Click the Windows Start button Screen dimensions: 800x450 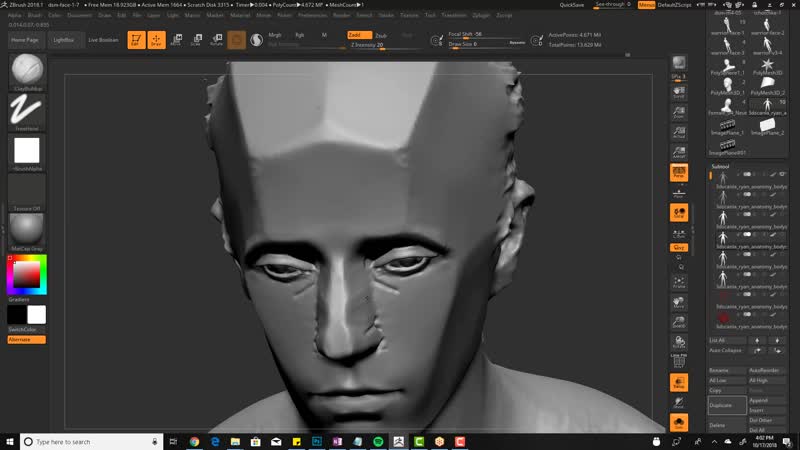[x=10, y=442]
